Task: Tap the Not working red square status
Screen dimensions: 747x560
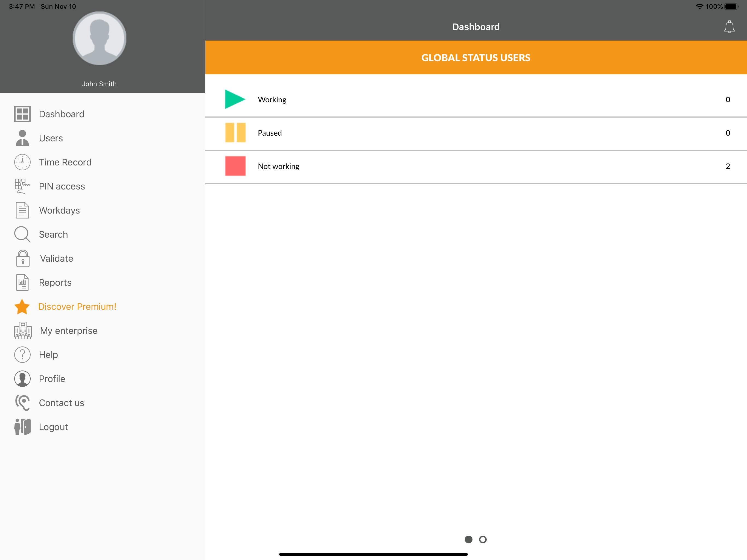Action: 235,166
